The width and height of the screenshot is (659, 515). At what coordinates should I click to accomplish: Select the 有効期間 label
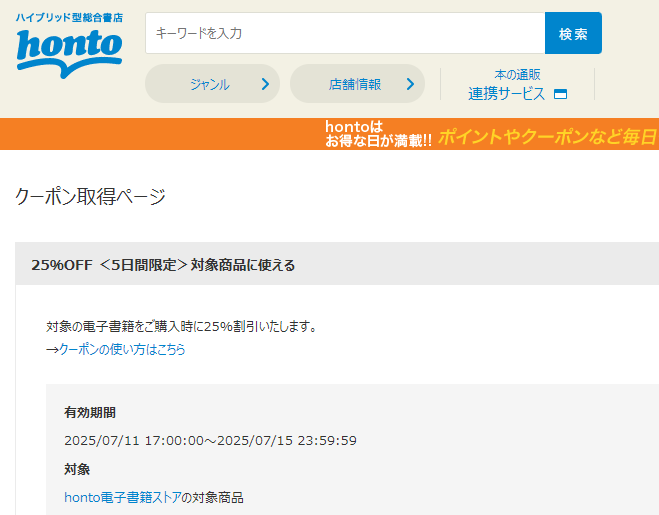90,412
